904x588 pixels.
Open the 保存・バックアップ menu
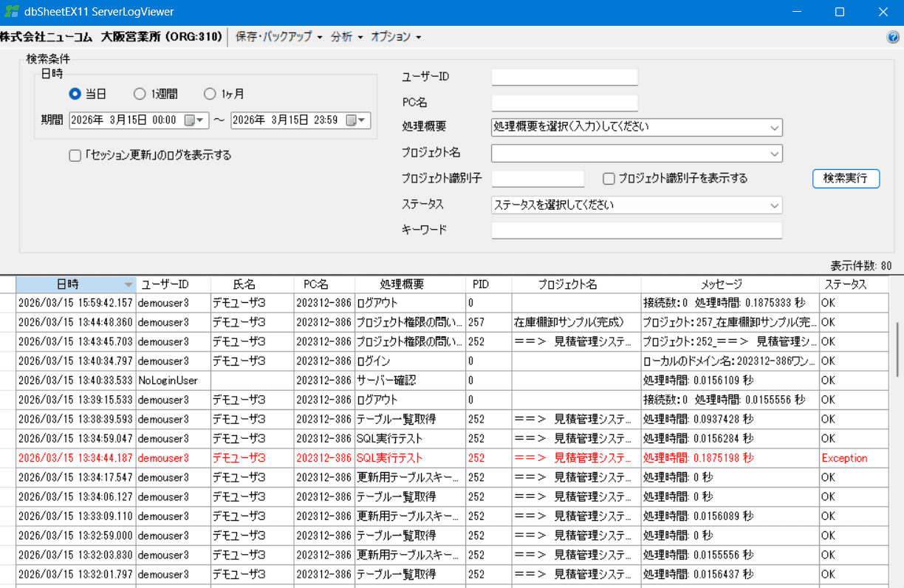click(x=278, y=37)
